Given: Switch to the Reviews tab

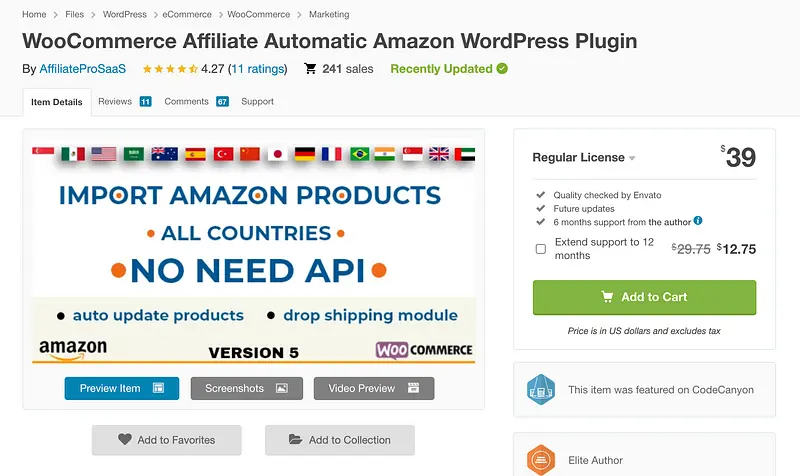Looking at the screenshot, I should pos(115,102).
